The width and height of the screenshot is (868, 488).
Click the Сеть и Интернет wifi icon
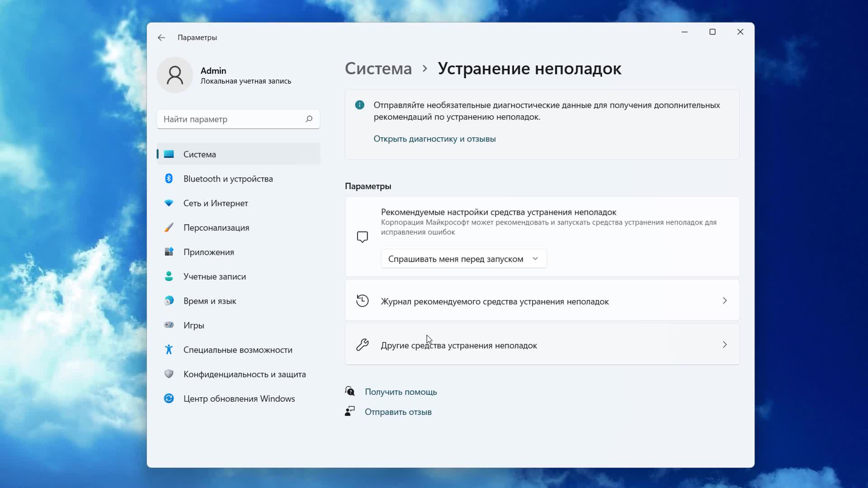[169, 203]
